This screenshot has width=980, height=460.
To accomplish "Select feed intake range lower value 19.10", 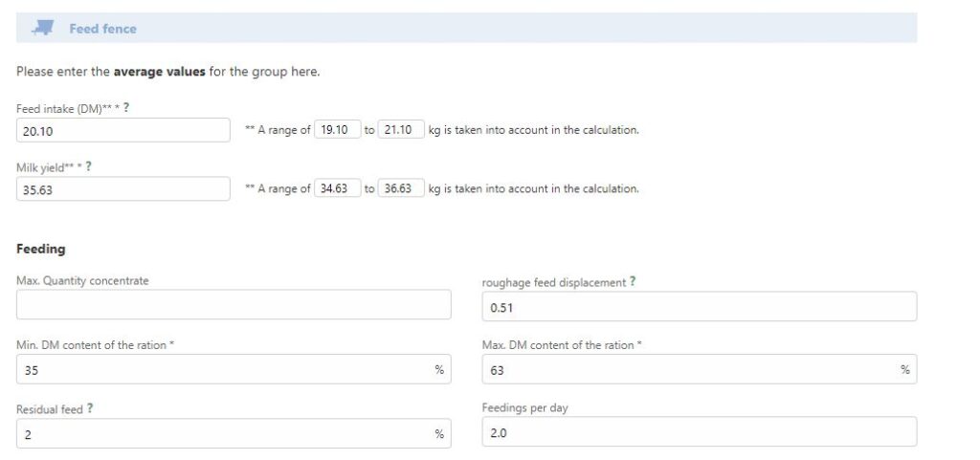I will (337, 130).
